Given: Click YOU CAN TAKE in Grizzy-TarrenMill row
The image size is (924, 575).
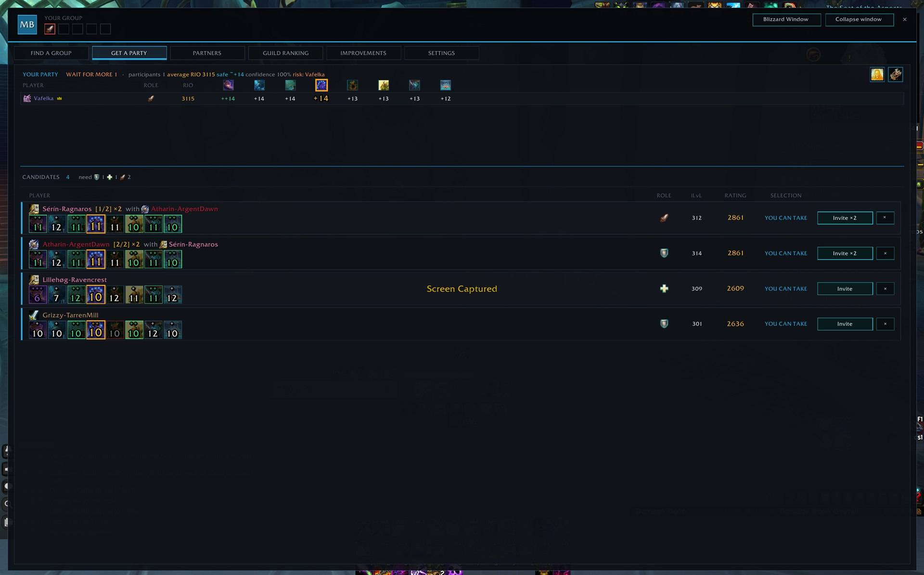Looking at the screenshot, I should tap(785, 324).
